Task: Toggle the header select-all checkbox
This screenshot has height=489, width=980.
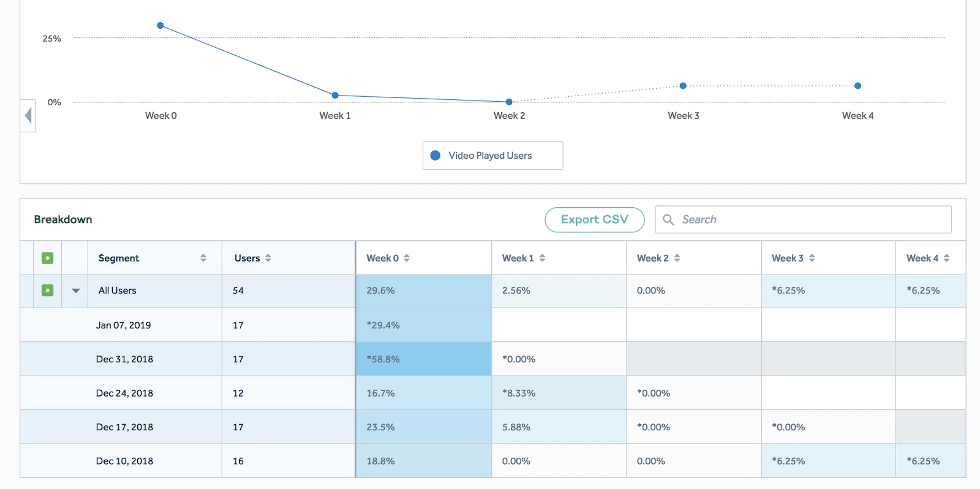Action: coord(47,258)
